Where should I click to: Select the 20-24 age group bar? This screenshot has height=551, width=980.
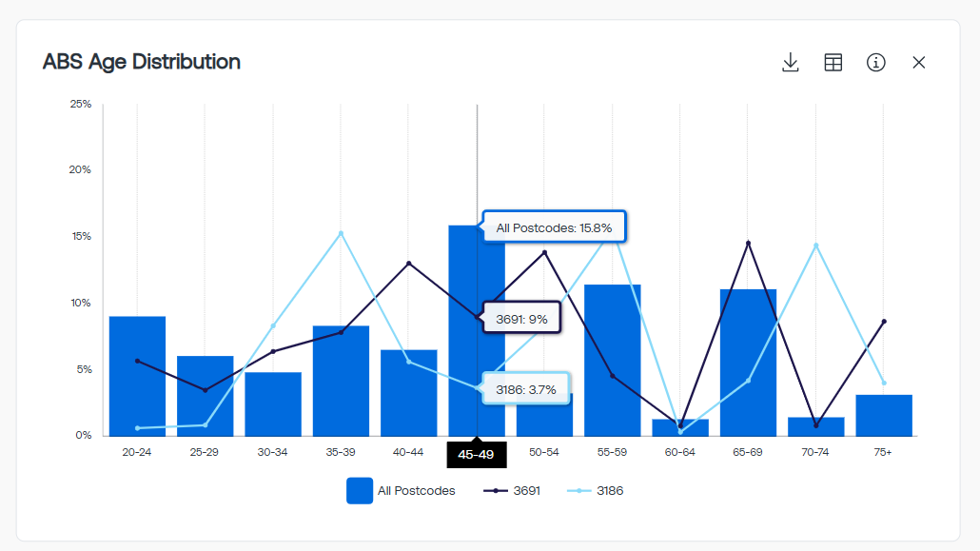click(138, 377)
